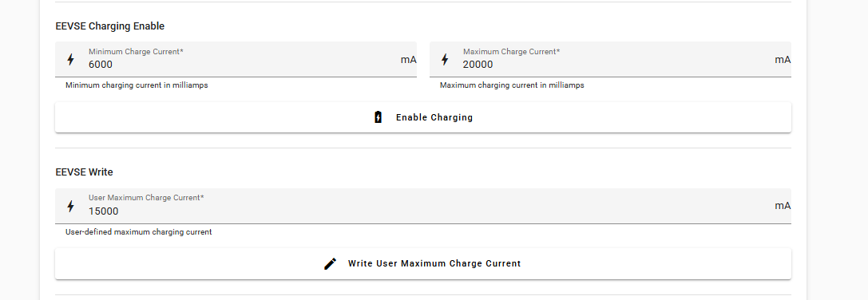This screenshot has height=300, width=868.
Task: Click the 'User-defined maximum charging current' hint
Action: [x=138, y=232]
